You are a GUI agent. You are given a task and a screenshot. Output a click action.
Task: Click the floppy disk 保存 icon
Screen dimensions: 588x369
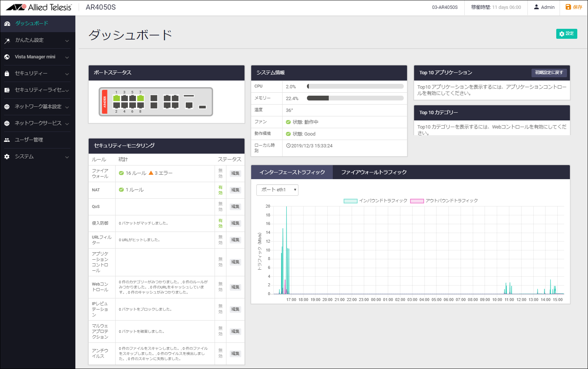click(568, 7)
